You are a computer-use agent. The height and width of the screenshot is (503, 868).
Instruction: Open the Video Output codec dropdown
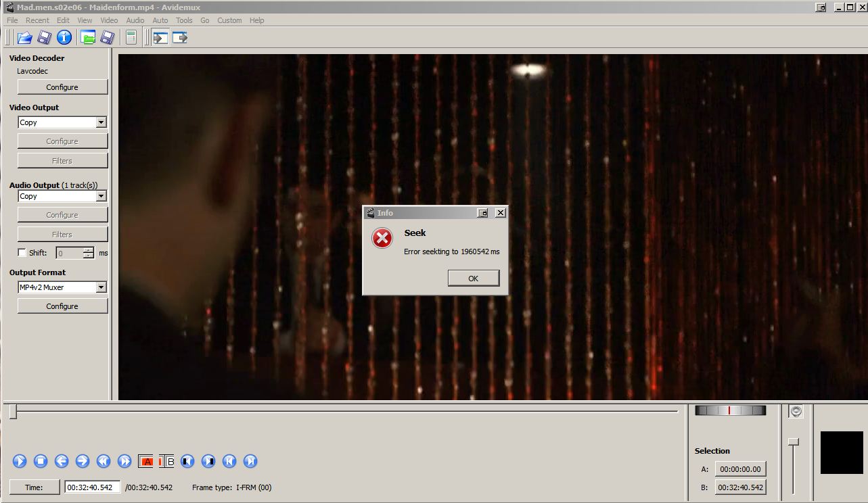[x=101, y=122]
